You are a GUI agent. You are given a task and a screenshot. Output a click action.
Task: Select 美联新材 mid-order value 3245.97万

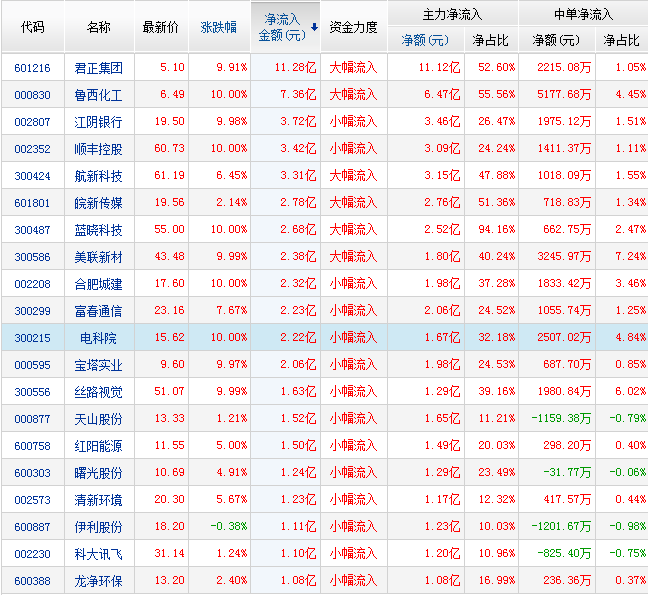(x=564, y=256)
